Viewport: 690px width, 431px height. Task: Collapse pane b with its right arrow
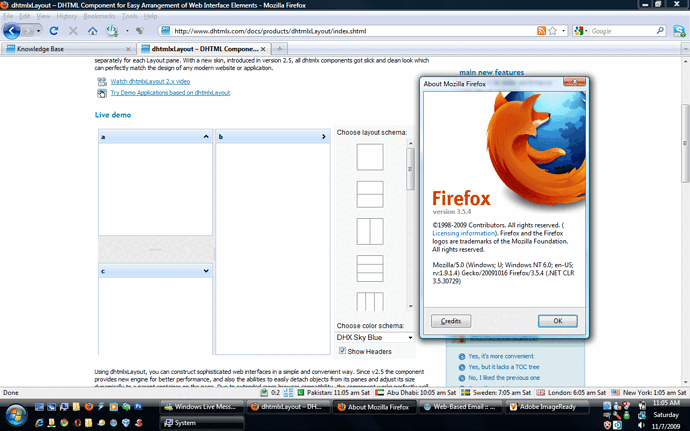[x=323, y=137]
